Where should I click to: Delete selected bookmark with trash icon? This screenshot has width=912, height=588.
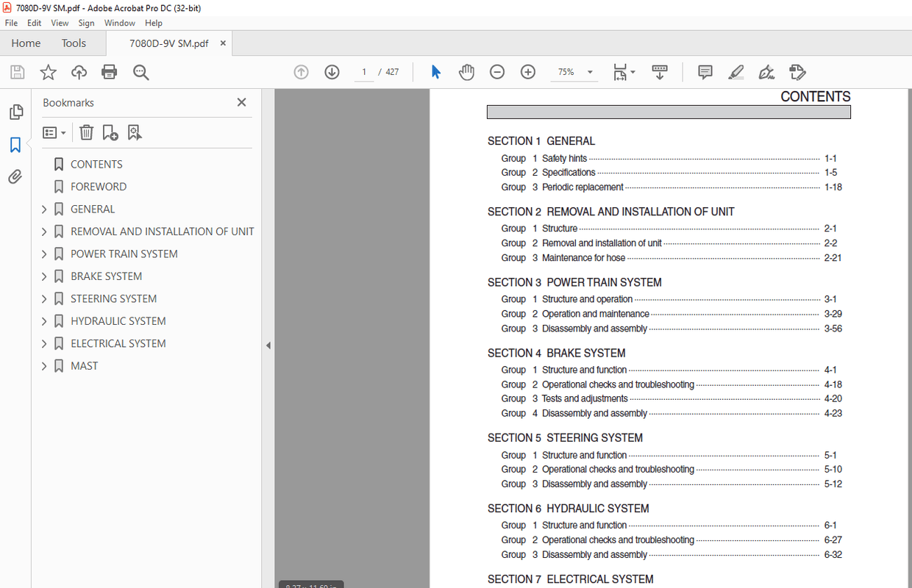pos(86,132)
